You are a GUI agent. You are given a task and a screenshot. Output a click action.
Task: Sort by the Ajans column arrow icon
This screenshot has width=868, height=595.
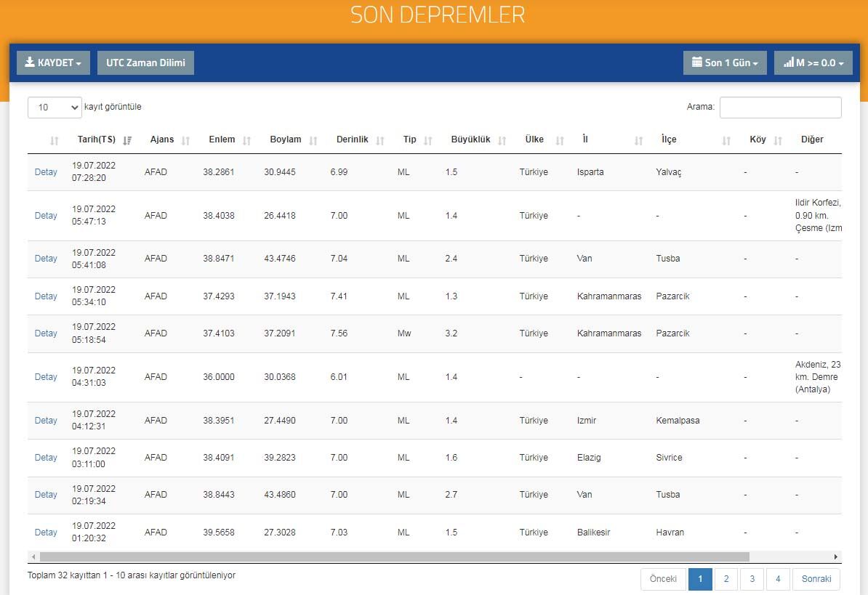click(185, 140)
